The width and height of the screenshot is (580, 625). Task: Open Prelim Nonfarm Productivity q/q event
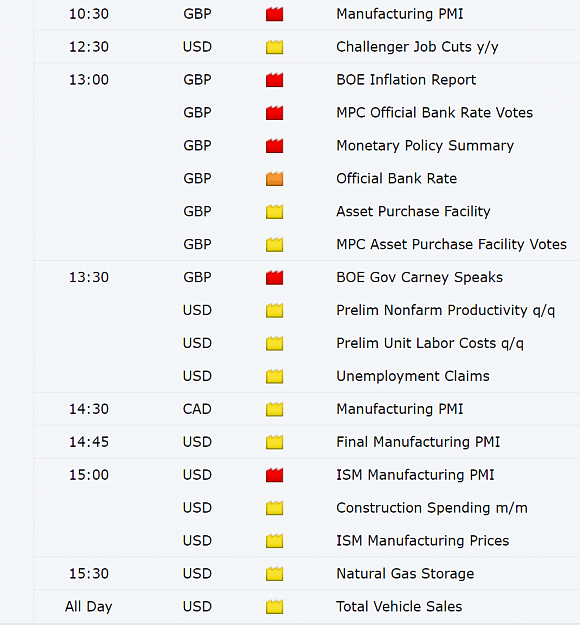(445, 310)
